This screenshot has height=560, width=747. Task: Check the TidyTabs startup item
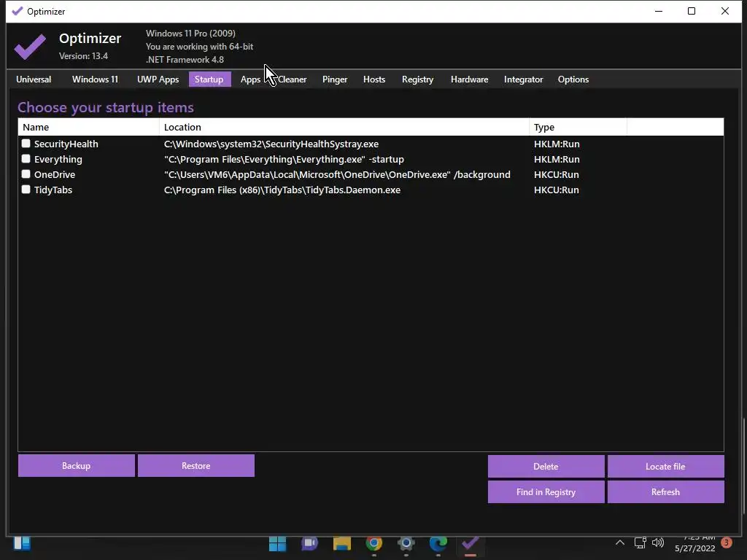click(26, 189)
